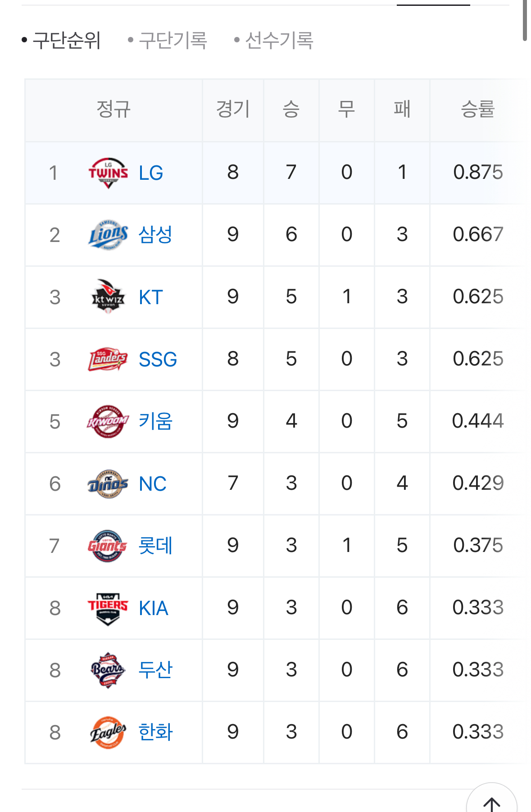The image size is (531, 812).
Task: Click the Hanwha Eagles team logo
Action: 108,732
